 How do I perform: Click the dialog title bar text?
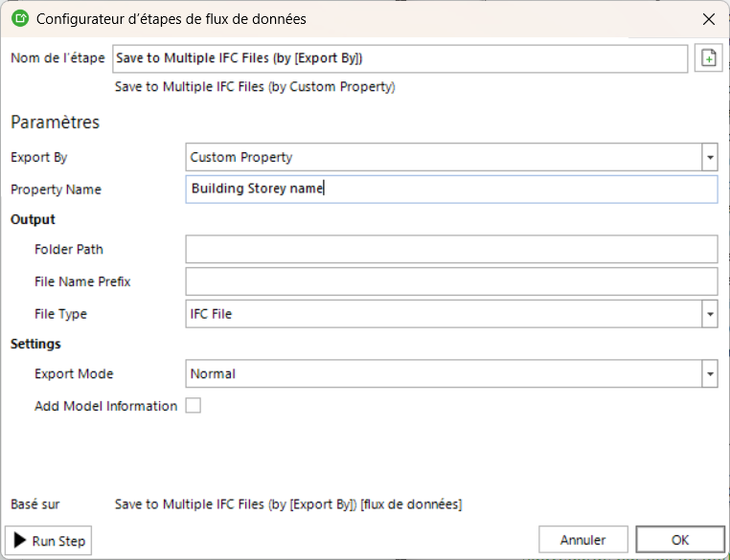click(x=171, y=19)
